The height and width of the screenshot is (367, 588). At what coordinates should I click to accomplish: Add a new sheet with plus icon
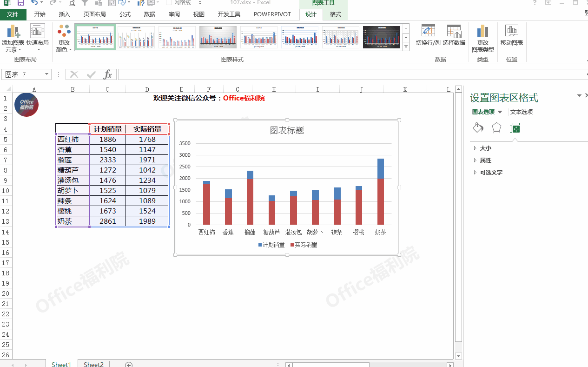pos(129,365)
